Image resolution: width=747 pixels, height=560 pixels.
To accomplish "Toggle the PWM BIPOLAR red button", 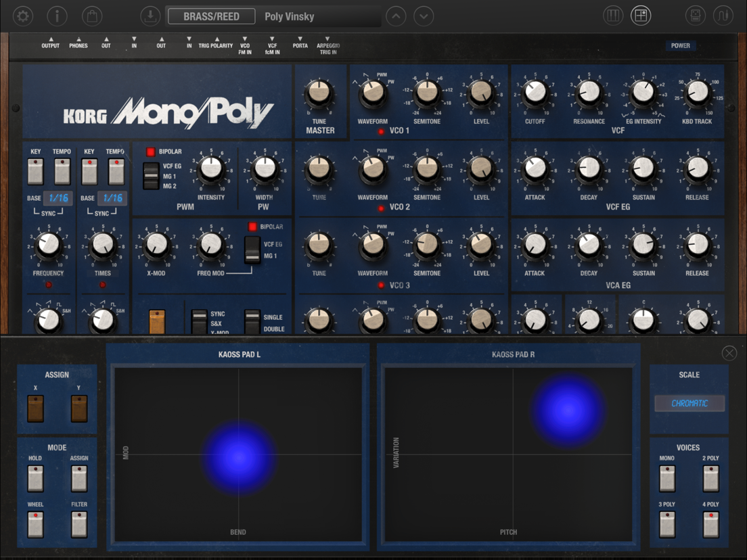I will pos(150,152).
